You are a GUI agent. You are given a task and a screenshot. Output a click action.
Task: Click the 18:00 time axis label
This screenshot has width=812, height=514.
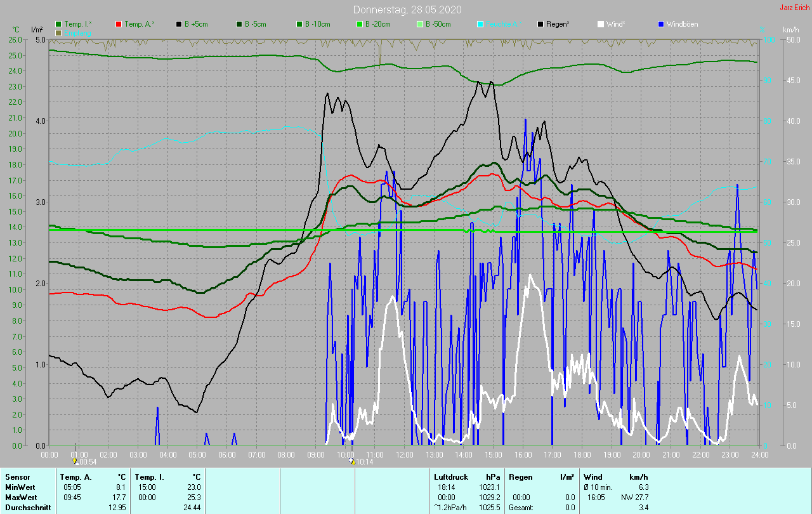pos(582,455)
